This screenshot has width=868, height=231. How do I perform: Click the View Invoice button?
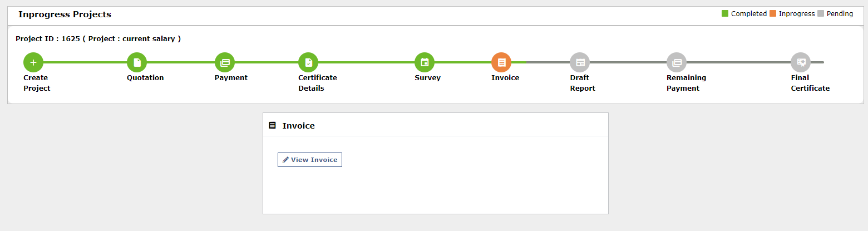coord(310,160)
